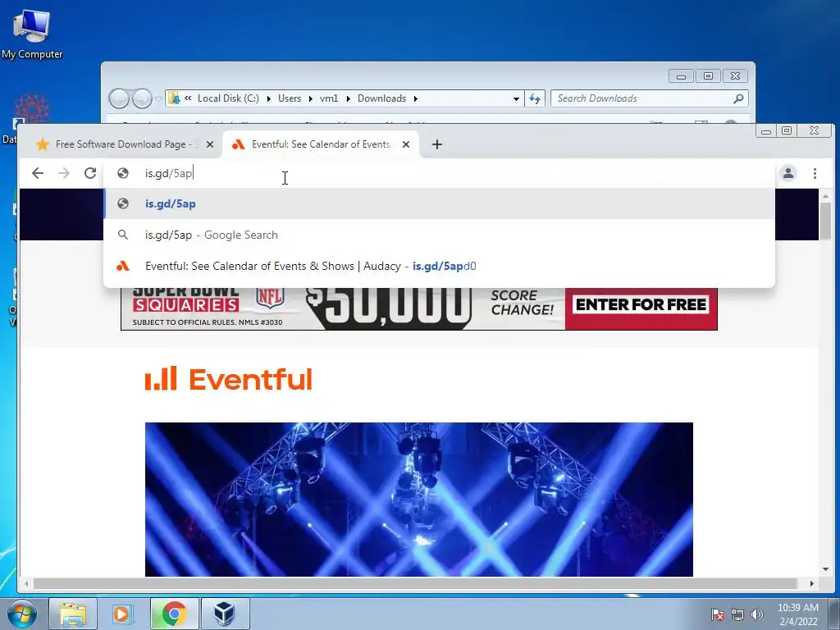Reload the page with the refresh icon
Screen dimensions: 840x630
90,173
